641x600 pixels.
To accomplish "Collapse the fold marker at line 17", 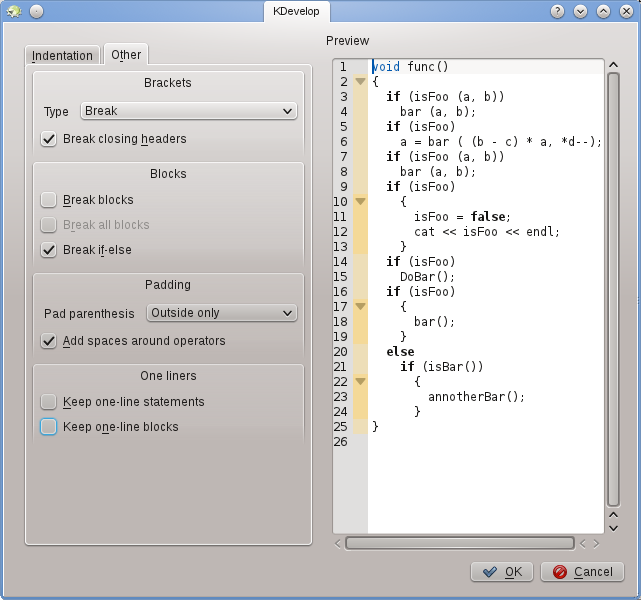I will 360,307.
